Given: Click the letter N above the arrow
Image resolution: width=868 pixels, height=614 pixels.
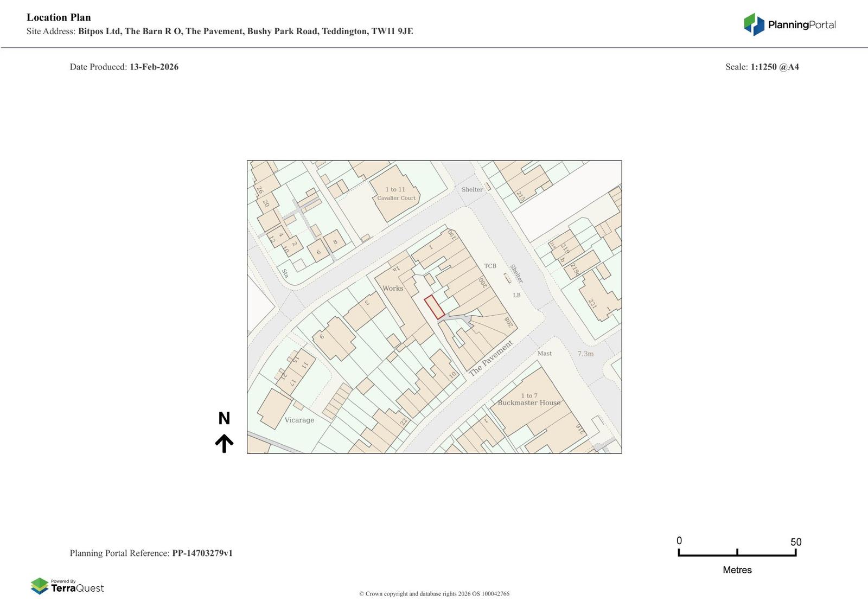Looking at the screenshot, I should [224, 418].
